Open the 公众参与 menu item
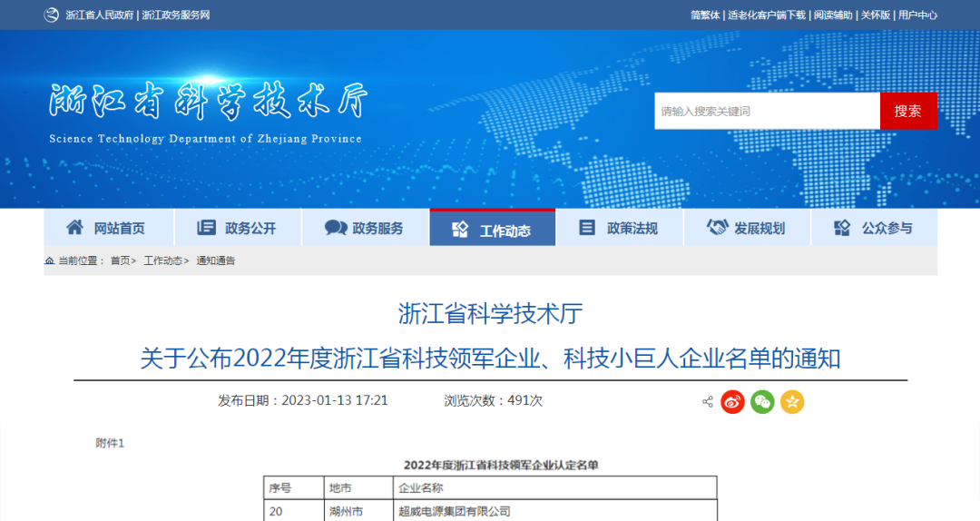Viewport: 980px width, 521px height. pos(887,229)
